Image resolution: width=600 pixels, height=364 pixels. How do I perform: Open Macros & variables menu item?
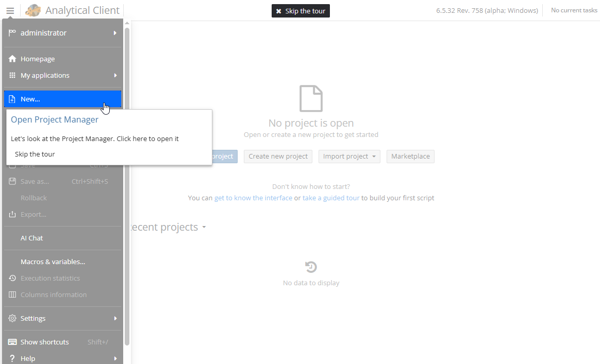tap(53, 262)
